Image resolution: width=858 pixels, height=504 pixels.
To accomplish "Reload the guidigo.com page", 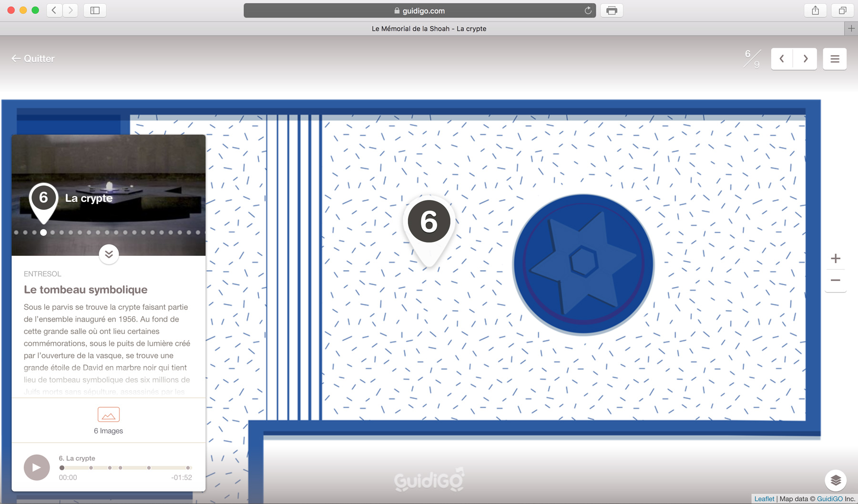I will pyautogui.click(x=588, y=10).
